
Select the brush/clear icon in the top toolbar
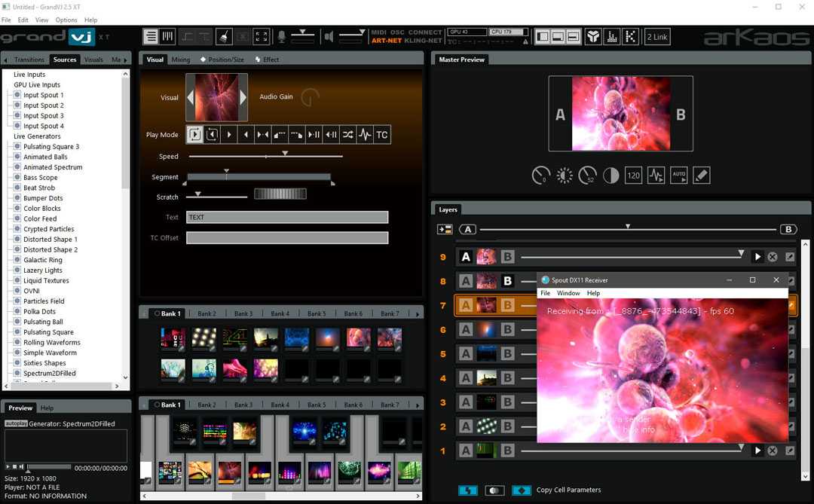click(225, 36)
